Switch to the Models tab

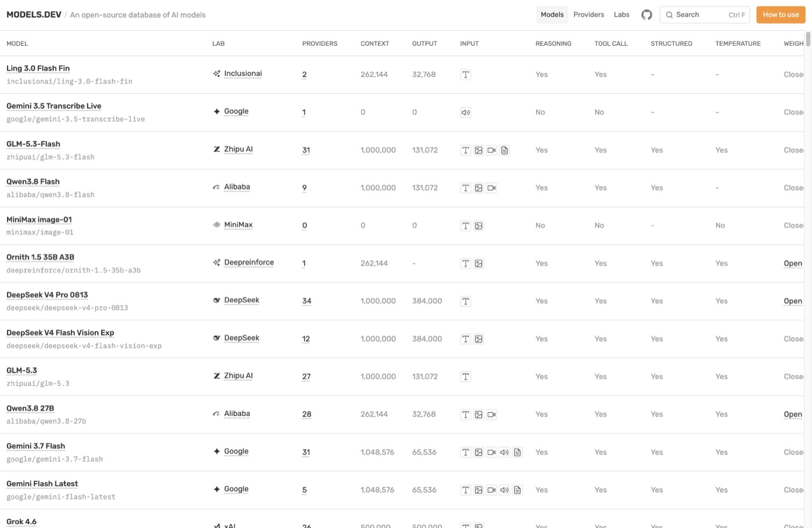pos(552,15)
